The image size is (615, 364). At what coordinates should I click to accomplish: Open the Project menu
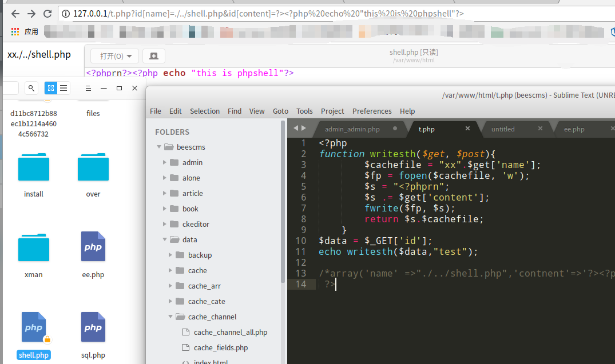pos(332,111)
